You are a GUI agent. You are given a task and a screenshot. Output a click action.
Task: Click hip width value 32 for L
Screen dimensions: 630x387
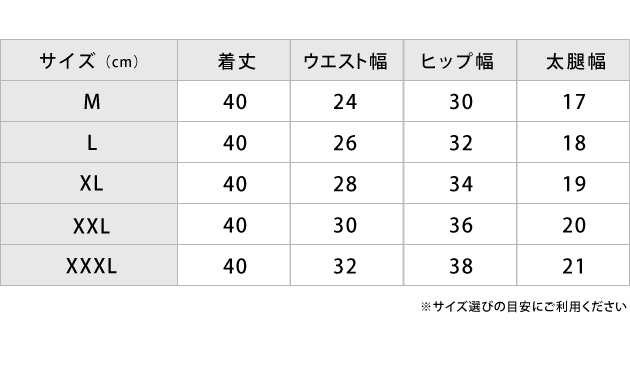click(460, 142)
